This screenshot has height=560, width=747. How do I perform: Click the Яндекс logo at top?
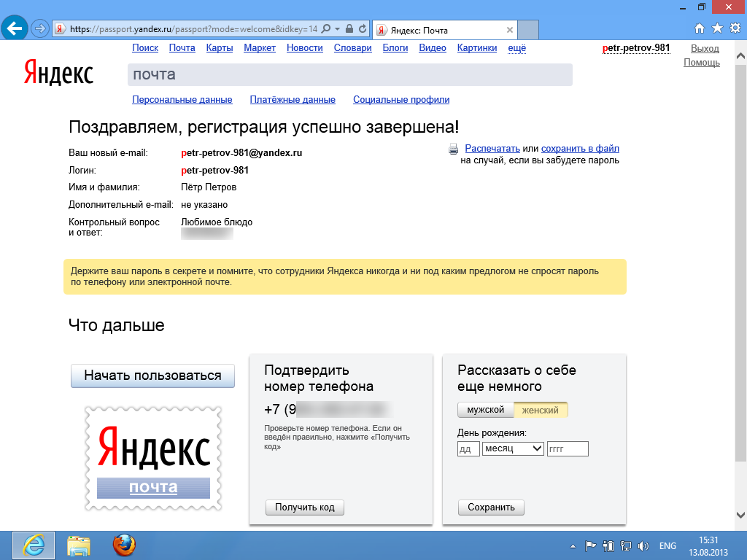[x=58, y=73]
